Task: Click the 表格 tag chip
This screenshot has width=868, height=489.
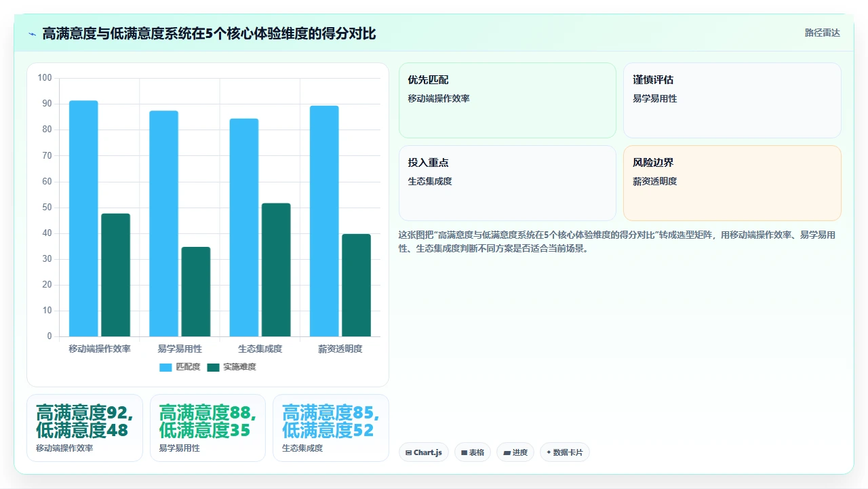Action: (473, 452)
